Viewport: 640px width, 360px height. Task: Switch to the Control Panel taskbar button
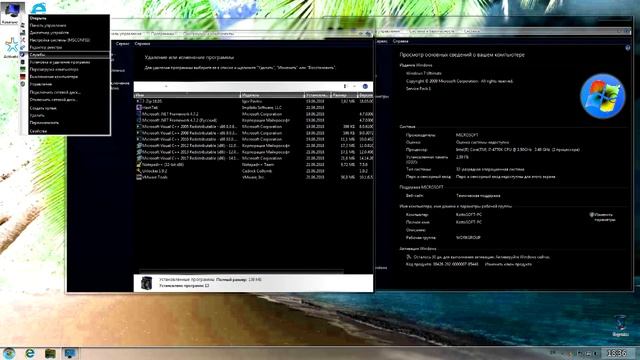pyautogui.click(x=70, y=353)
